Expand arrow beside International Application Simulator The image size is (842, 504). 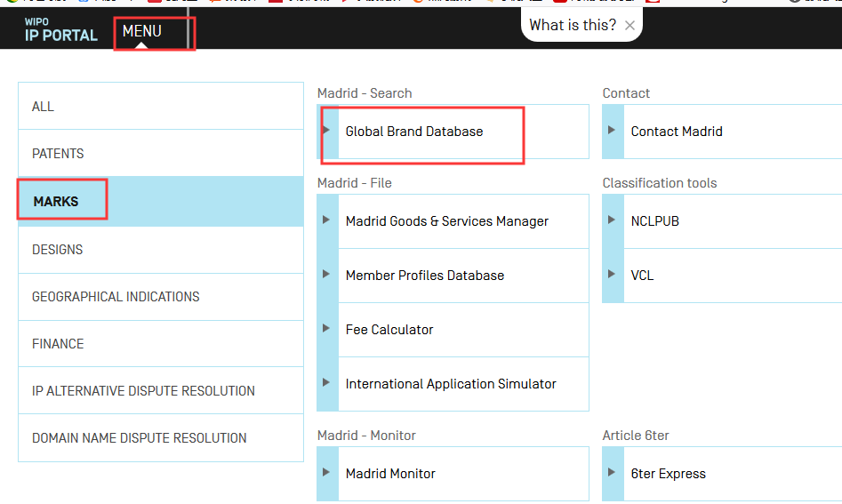326,382
